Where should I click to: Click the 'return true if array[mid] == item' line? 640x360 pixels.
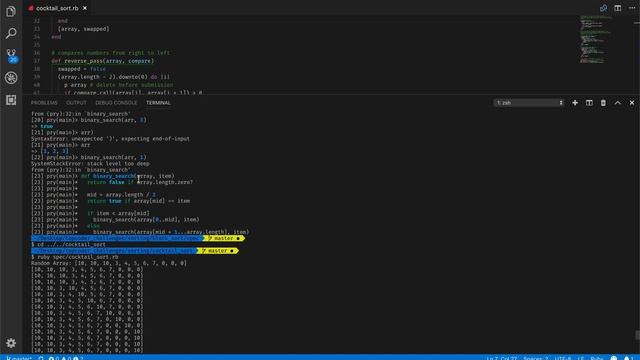[x=138, y=201]
